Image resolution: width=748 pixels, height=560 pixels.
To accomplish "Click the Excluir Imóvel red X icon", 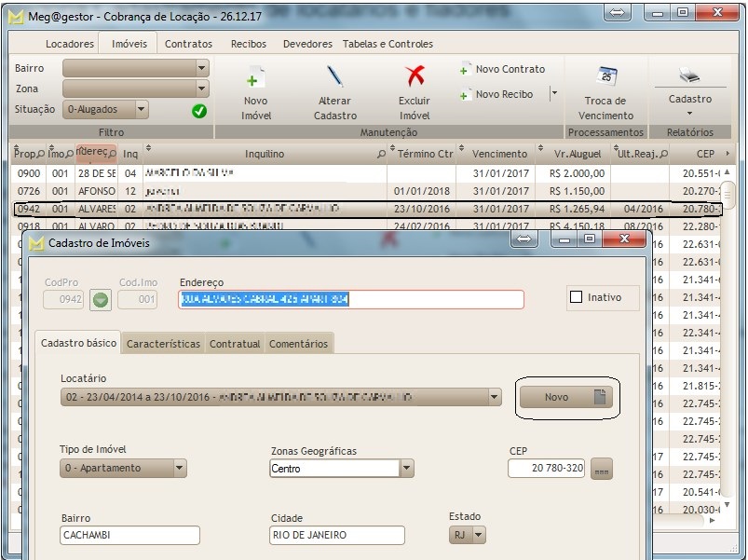I will (415, 77).
